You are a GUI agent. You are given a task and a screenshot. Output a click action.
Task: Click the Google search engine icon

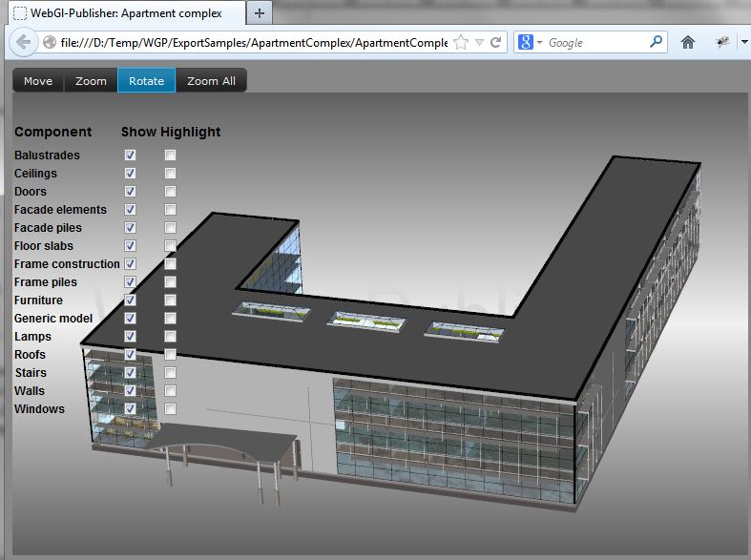525,42
